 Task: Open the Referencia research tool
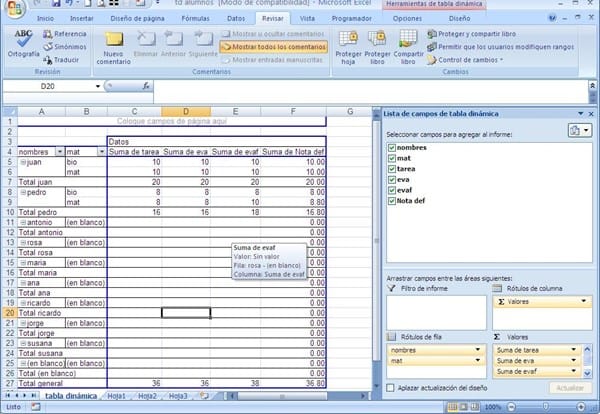click(65, 34)
